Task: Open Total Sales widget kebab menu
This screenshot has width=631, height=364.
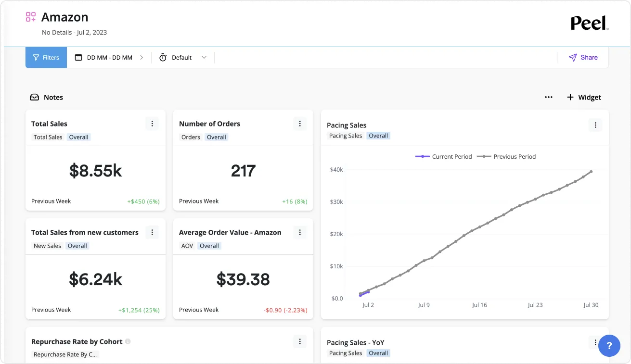Action: pos(152,124)
